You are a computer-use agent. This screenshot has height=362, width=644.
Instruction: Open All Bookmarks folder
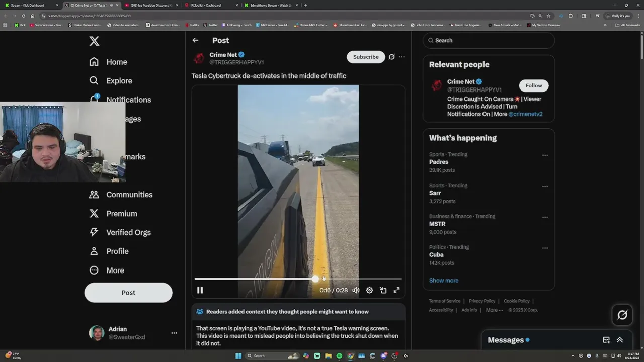click(x=628, y=25)
